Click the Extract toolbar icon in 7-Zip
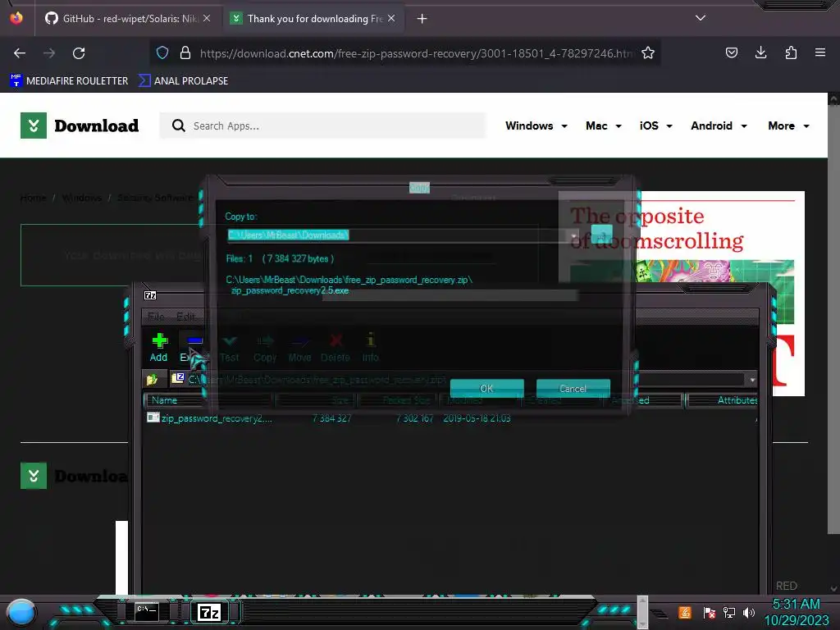The height and width of the screenshot is (630, 840). [194, 341]
